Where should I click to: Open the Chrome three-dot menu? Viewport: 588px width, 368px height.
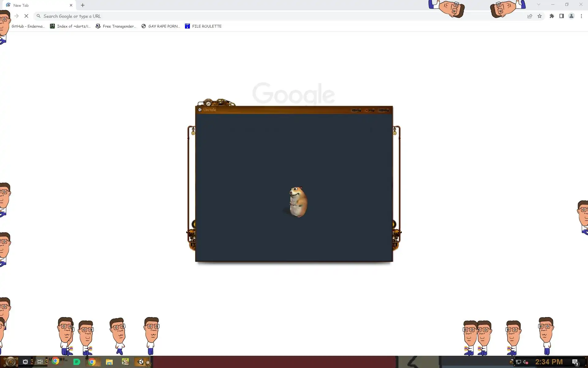click(581, 16)
